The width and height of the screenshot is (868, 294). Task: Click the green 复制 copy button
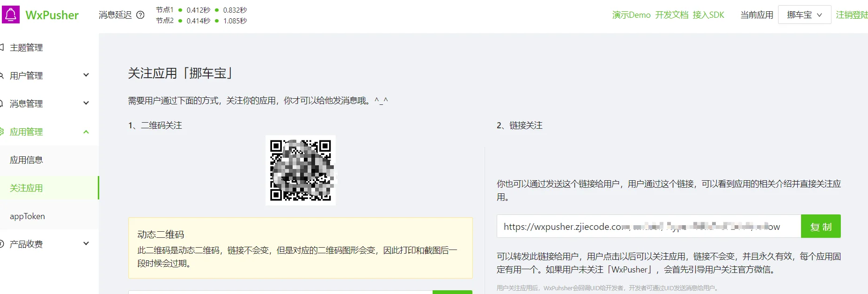(x=821, y=227)
